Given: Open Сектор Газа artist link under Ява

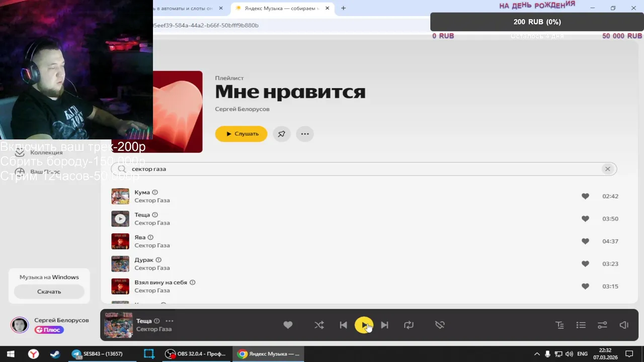Looking at the screenshot, I should 152,245.
